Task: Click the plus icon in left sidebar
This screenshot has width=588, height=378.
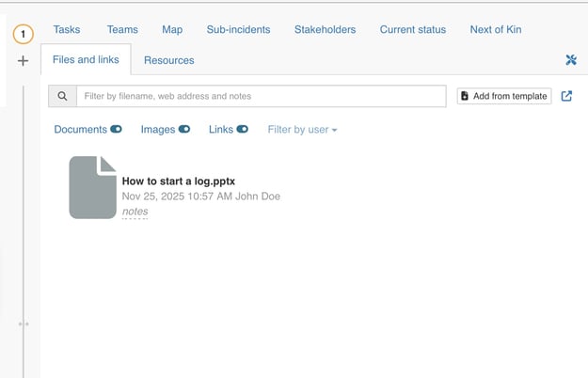Action: tap(24, 60)
